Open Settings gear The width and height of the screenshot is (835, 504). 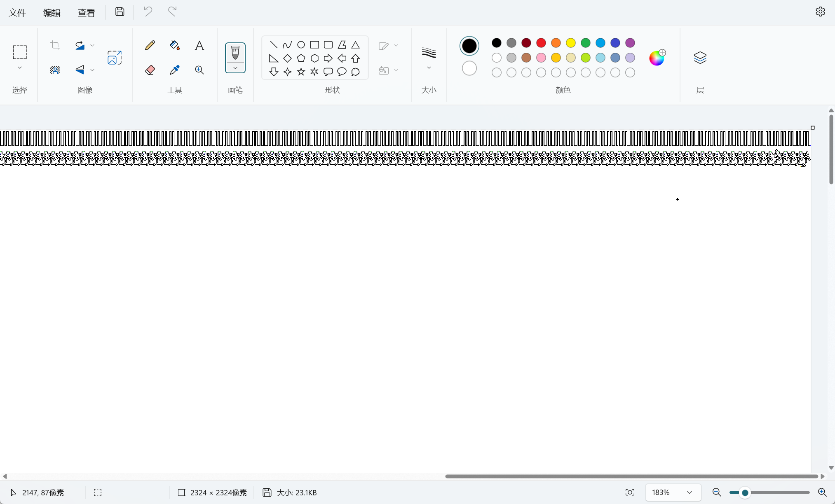click(x=820, y=12)
